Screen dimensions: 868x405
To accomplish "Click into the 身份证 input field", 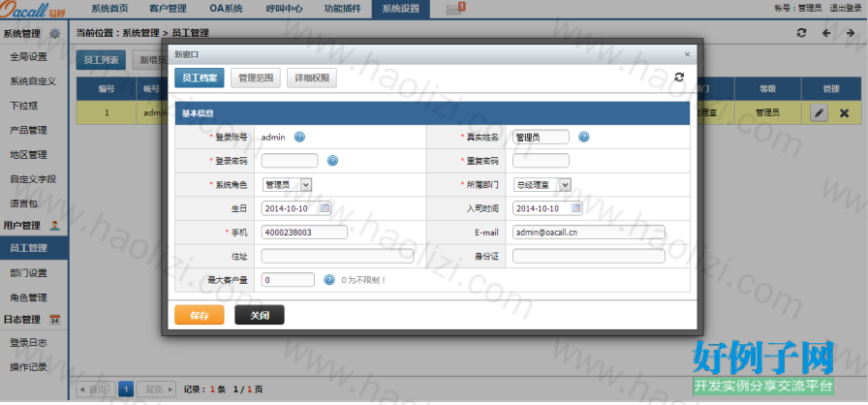I will tap(589, 256).
